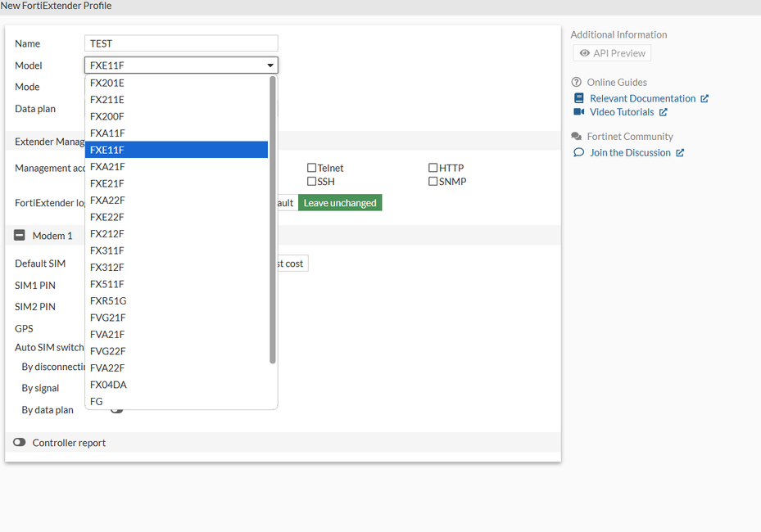Viewport: 761px width, 532px height.
Task: Pick FXR51G from the model list
Action: [x=176, y=300]
